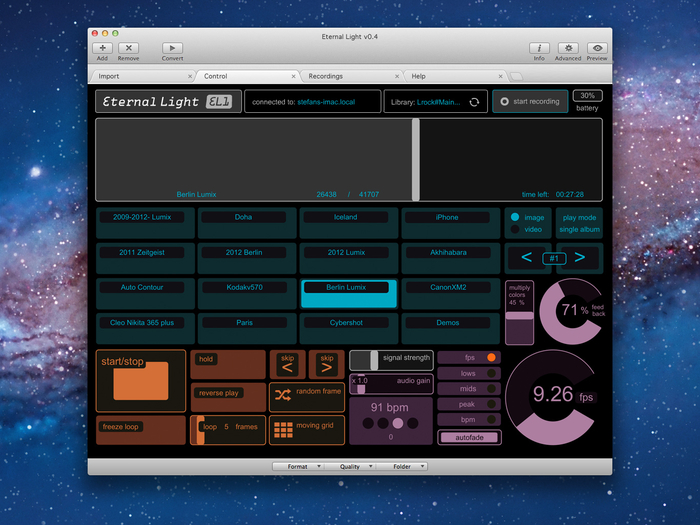Viewport: 700px width, 525px height.
Task: Open the Format dropdown
Action: pyautogui.click(x=298, y=467)
